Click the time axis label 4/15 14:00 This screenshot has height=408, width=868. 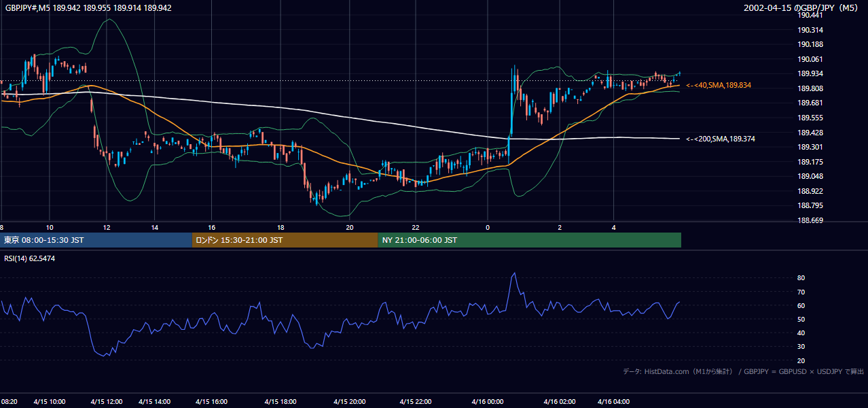click(154, 402)
